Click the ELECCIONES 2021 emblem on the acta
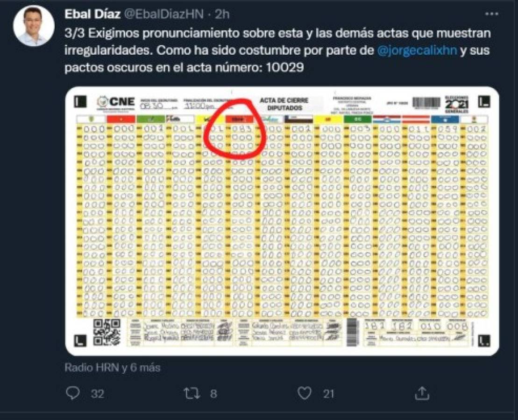The width and height of the screenshot is (518, 420). 456,102
